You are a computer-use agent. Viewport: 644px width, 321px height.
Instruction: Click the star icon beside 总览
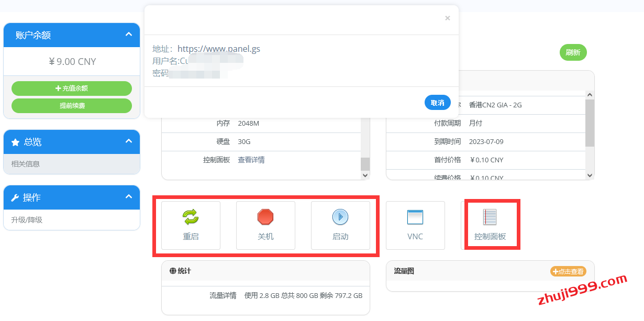[x=15, y=142]
